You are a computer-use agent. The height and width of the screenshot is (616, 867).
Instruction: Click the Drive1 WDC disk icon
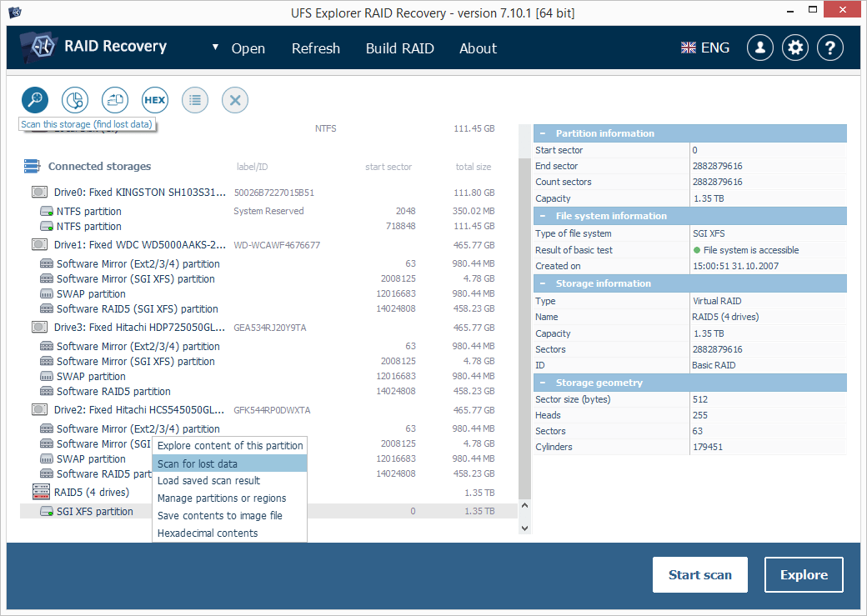pos(39,244)
